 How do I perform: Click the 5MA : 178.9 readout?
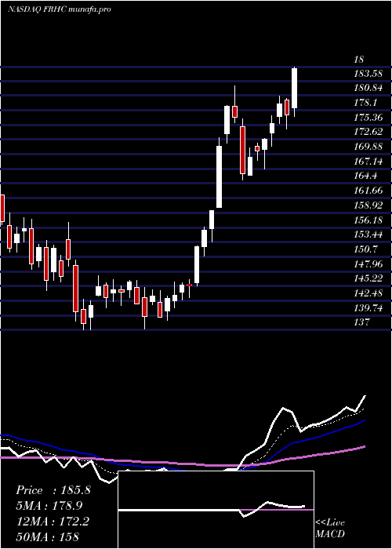coord(51,506)
